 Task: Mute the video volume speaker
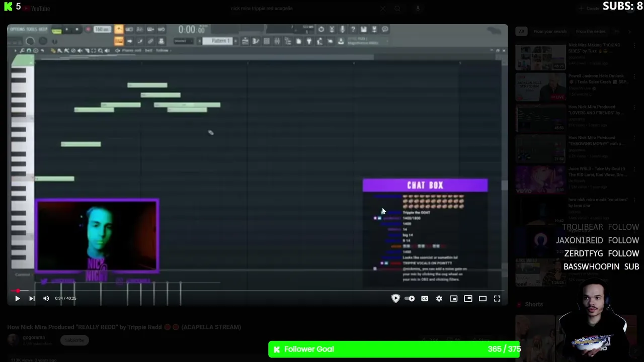(x=46, y=299)
